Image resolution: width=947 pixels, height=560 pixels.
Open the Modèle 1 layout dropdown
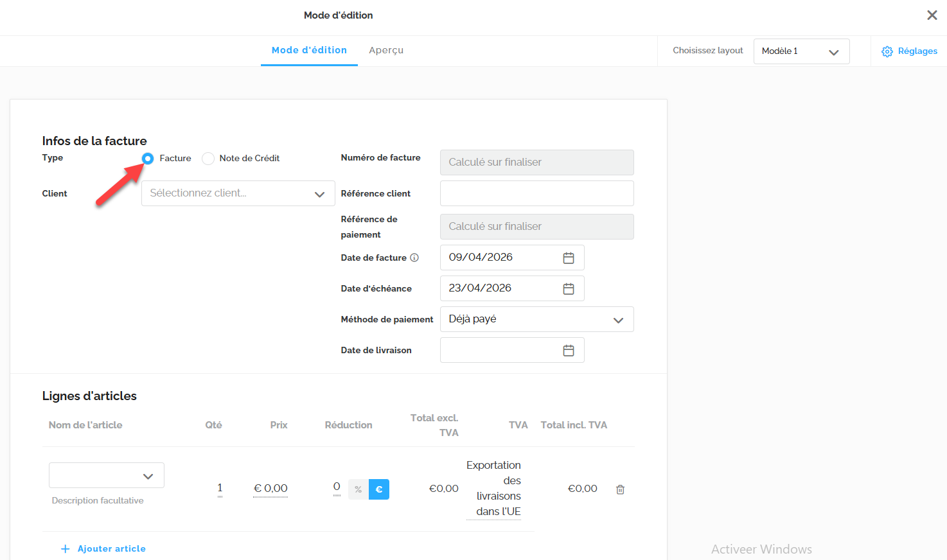click(x=802, y=51)
